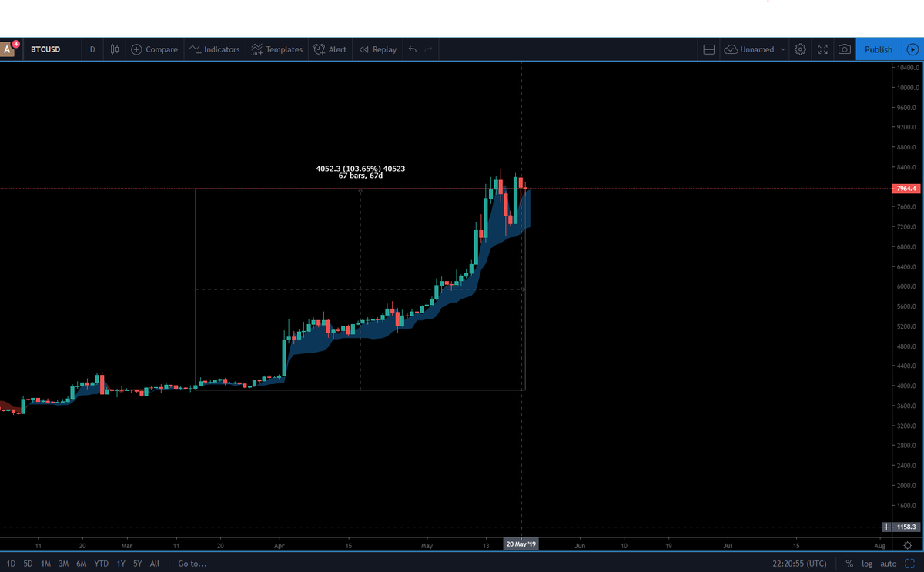This screenshot has height=572, width=924.
Task: Click the play icon beside Publish
Action: pos(913,49)
